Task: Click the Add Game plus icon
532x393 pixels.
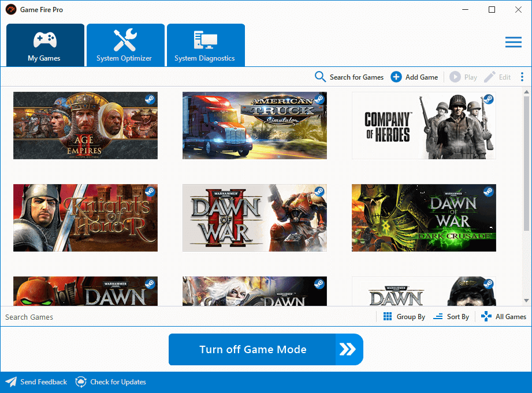Action: coord(396,77)
